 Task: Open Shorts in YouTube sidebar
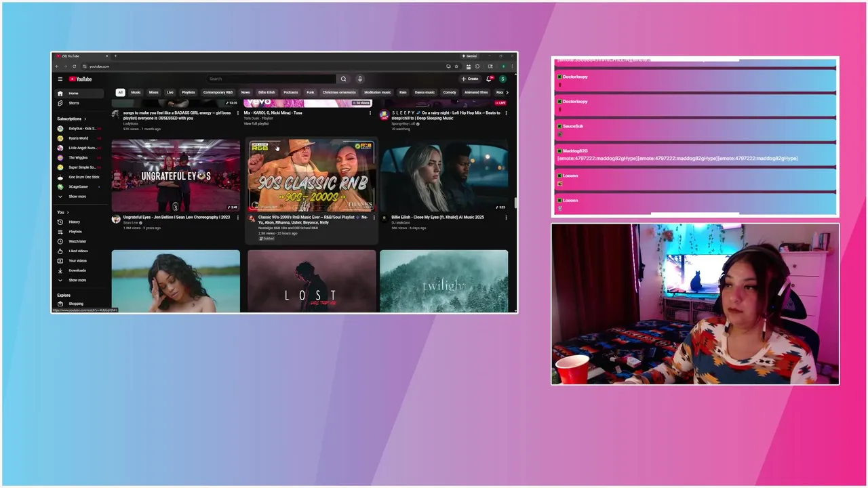(x=80, y=103)
